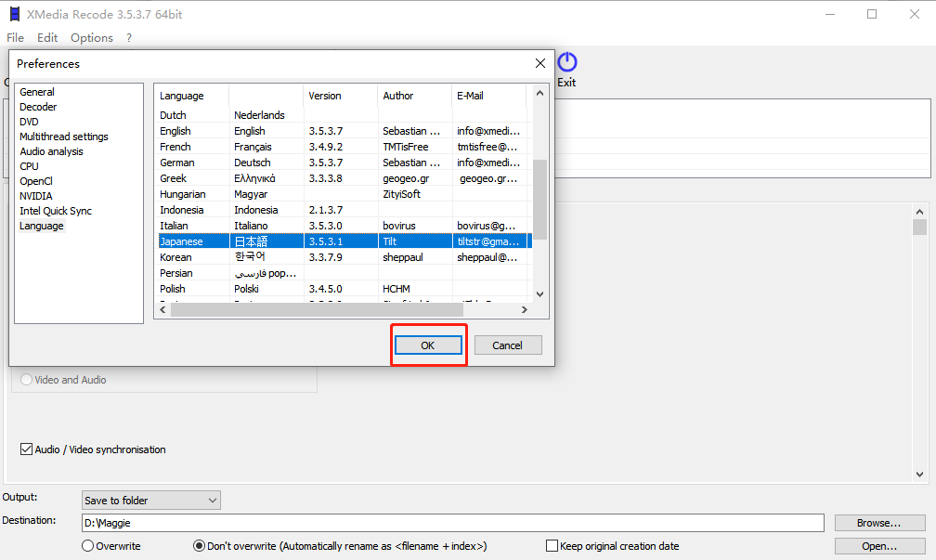936x560 pixels.
Task: Open the Edit menu
Action: pyautogui.click(x=47, y=37)
